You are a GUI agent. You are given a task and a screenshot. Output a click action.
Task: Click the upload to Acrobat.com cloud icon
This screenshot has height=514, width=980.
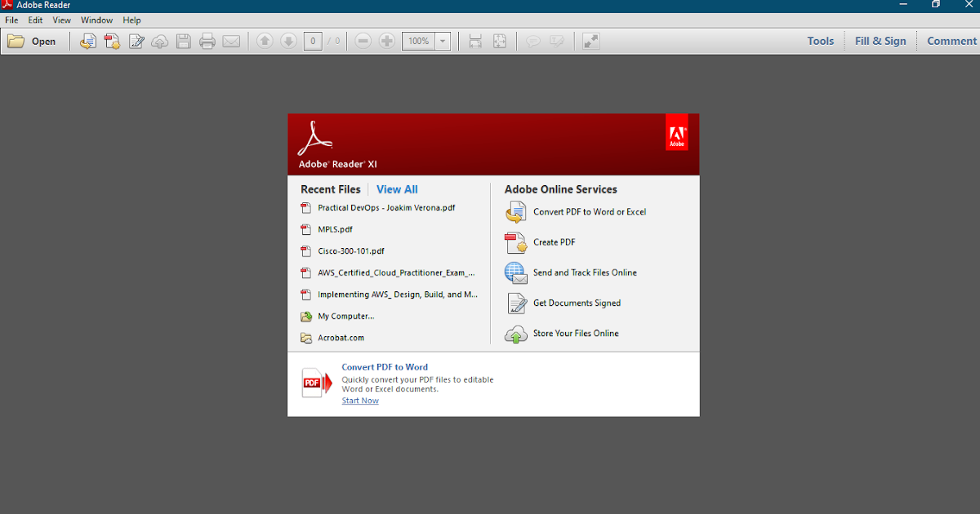pos(160,41)
